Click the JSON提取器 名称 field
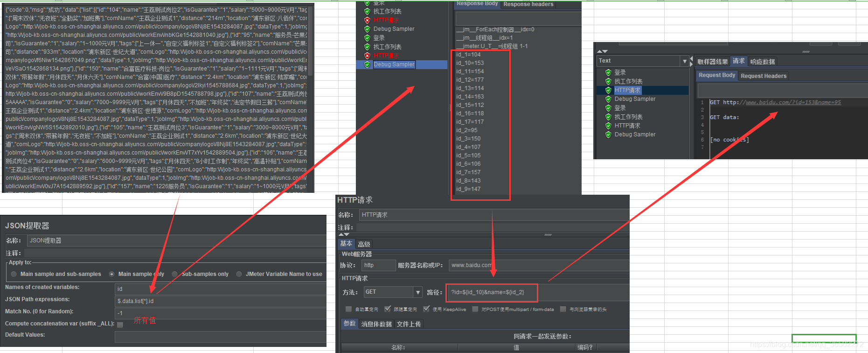This screenshot has width=868, height=353. (x=176, y=240)
